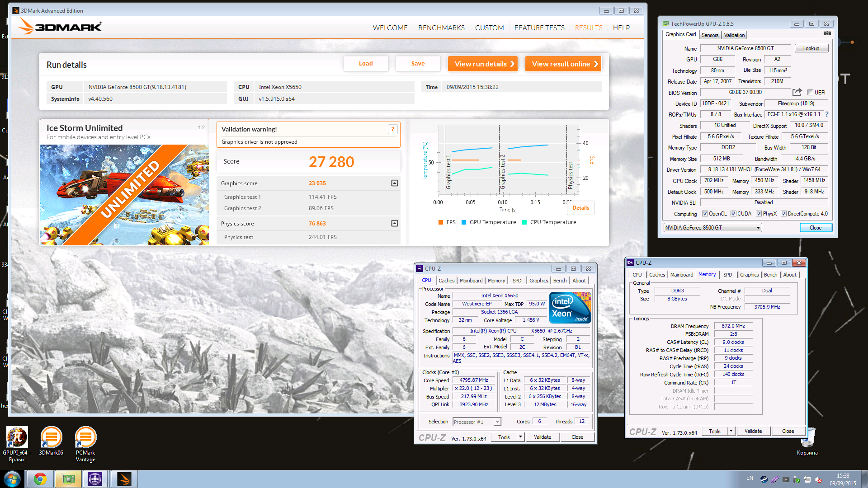
Task: Click the Save button in Run details
Action: pyautogui.click(x=418, y=64)
